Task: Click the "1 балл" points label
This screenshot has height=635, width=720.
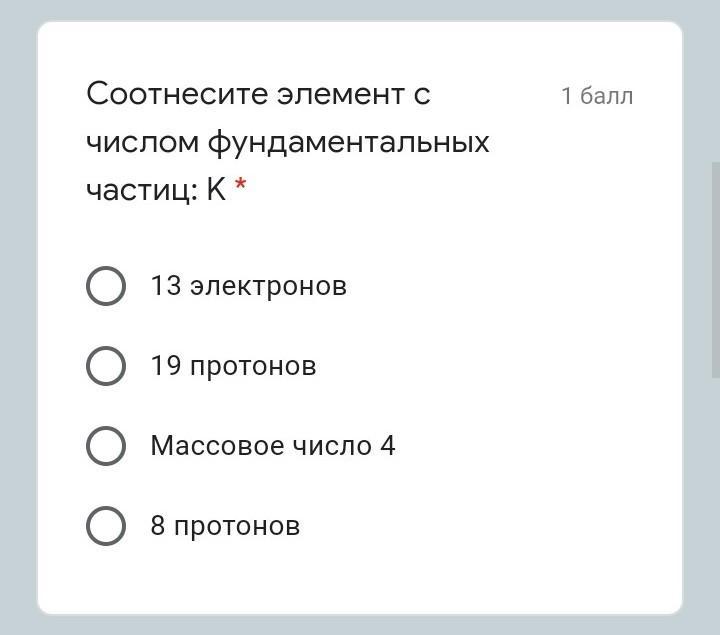Action: pos(597,96)
